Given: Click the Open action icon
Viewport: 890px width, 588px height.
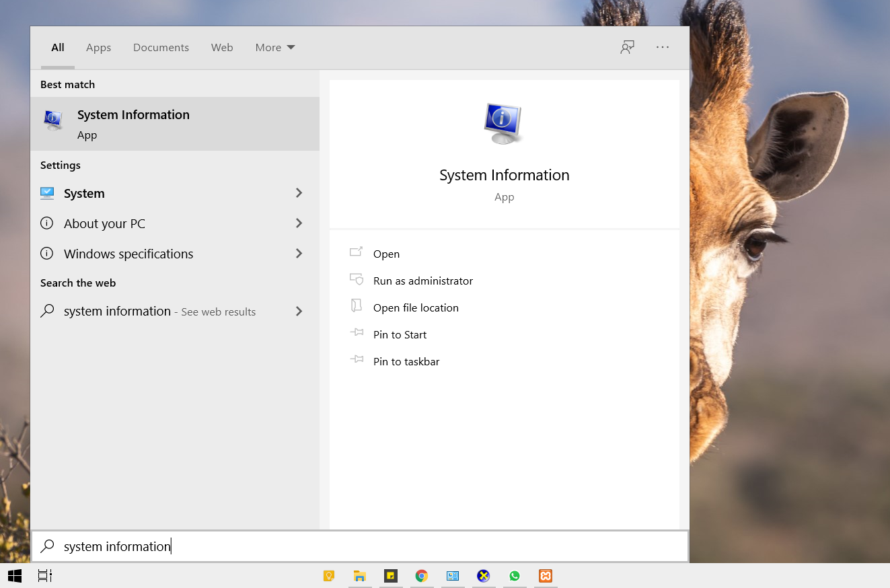Looking at the screenshot, I should pyautogui.click(x=356, y=253).
